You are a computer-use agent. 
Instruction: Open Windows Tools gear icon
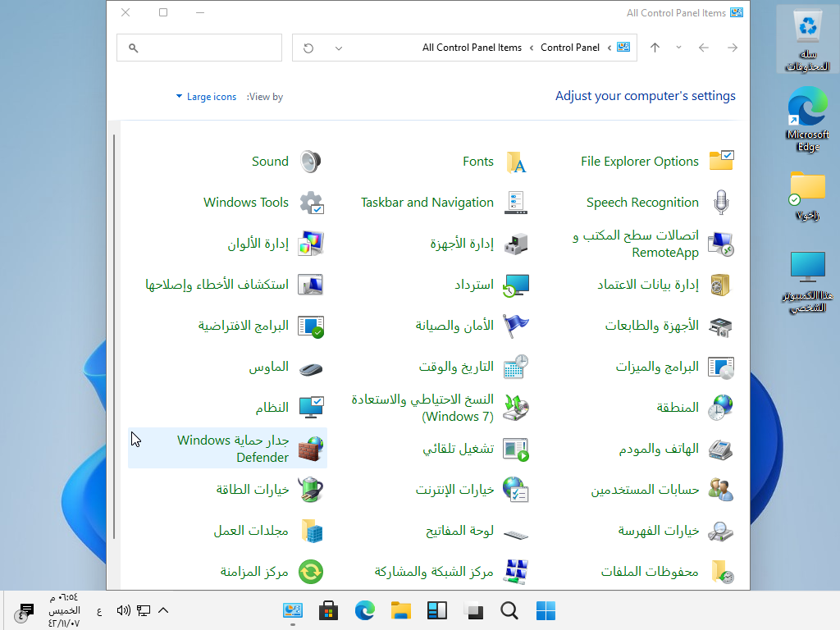pyautogui.click(x=311, y=203)
